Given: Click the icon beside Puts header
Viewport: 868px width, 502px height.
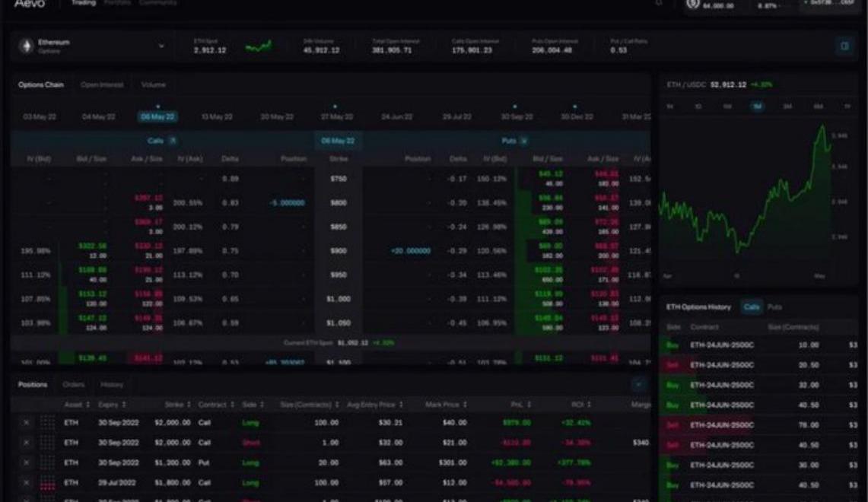Looking at the screenshot, I should click(x=524, y=141).
